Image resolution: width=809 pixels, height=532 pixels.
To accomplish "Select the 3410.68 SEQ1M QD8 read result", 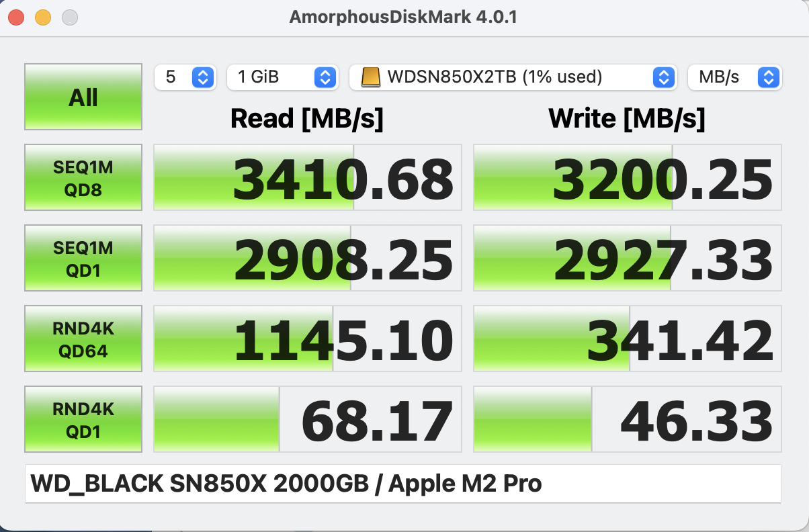I will pyautogui.click(x=308, y=177).
